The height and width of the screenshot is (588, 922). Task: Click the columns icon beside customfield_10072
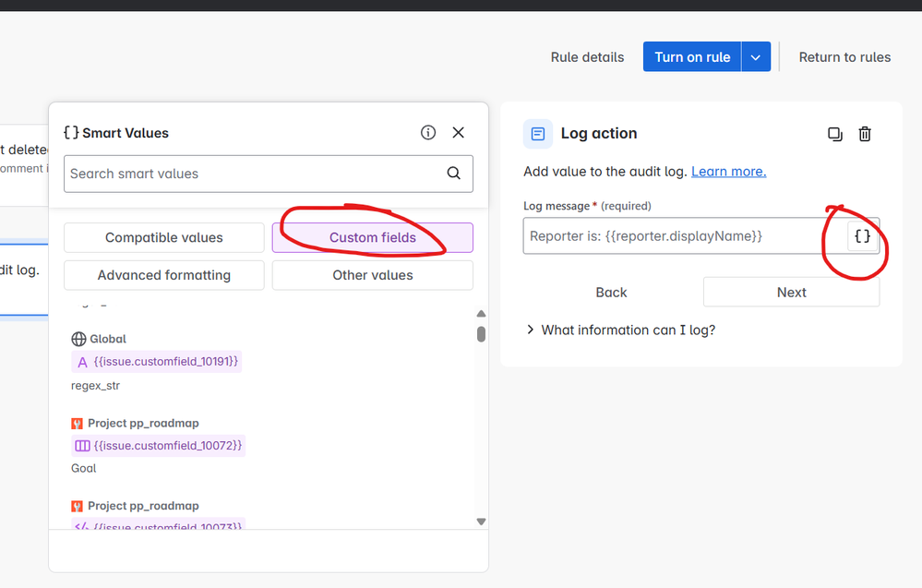(x=82, y=446)
